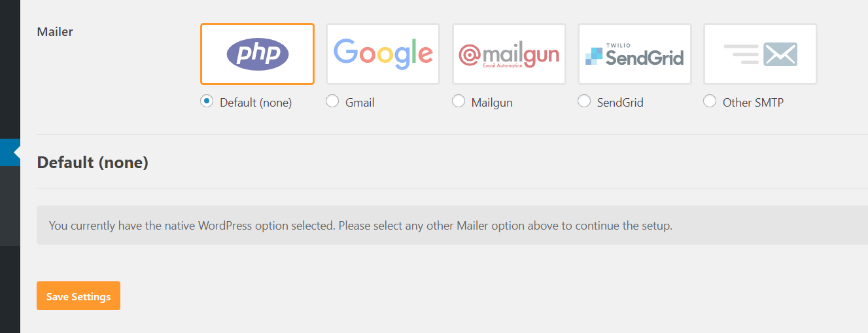The image size is (868, 333).
Task: Click the Mailer field label
Action: [x=55, y=31]
